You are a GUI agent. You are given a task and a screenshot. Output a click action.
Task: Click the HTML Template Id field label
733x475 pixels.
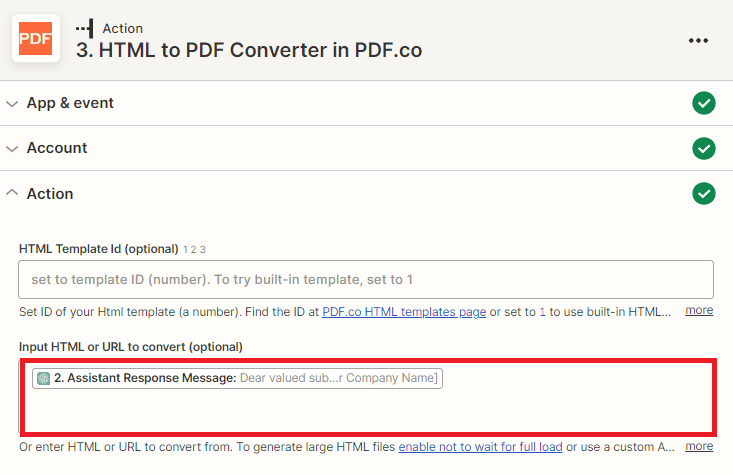click(x=98, y=248)
